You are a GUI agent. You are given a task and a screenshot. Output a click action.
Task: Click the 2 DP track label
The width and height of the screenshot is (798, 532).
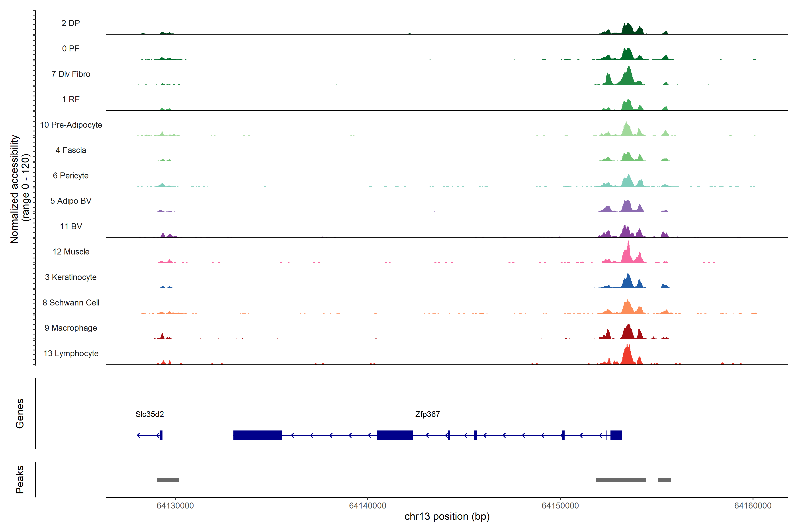coord(70,23)
